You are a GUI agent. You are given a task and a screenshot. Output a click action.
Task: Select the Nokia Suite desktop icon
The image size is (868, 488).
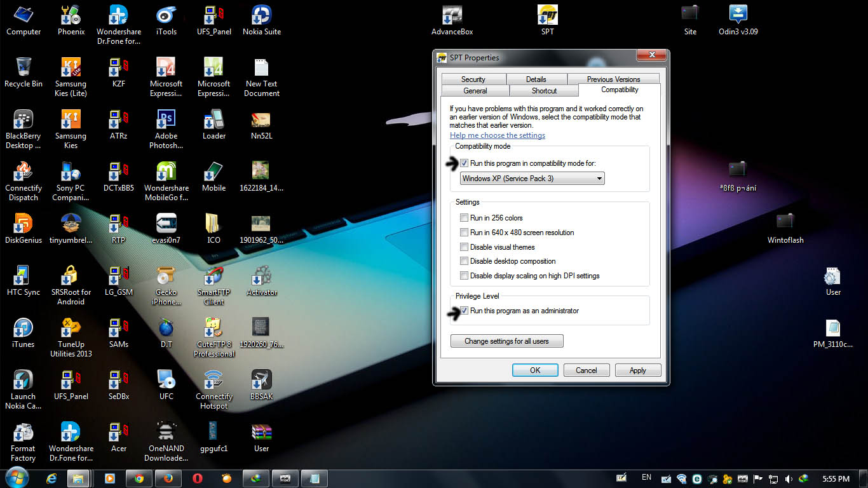262,20
